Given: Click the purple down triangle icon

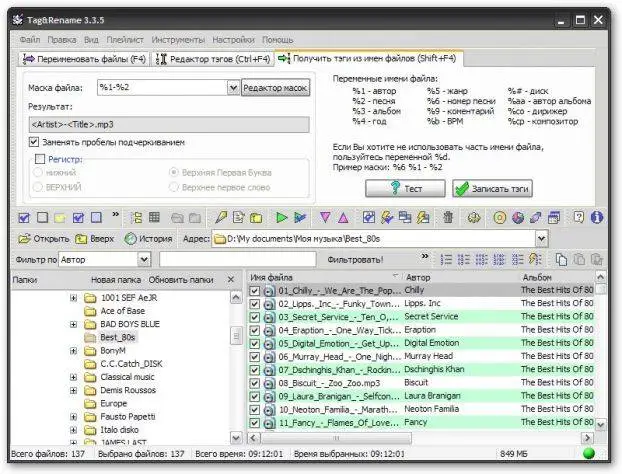Looking at the screenshot, I should tap(325, 217).
